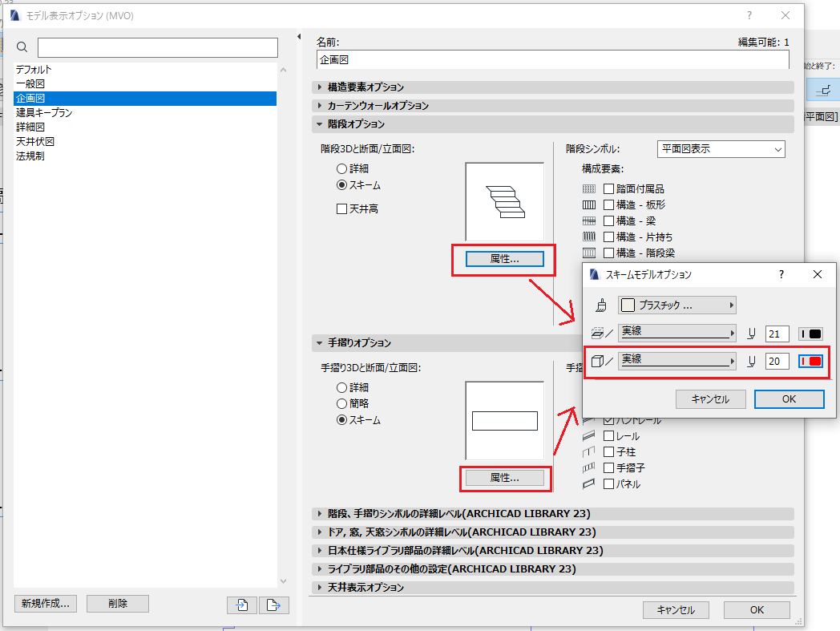Click the cut line type icon
Screen dimensions: 840x631
pyautogui.click(x=602, y=334)
